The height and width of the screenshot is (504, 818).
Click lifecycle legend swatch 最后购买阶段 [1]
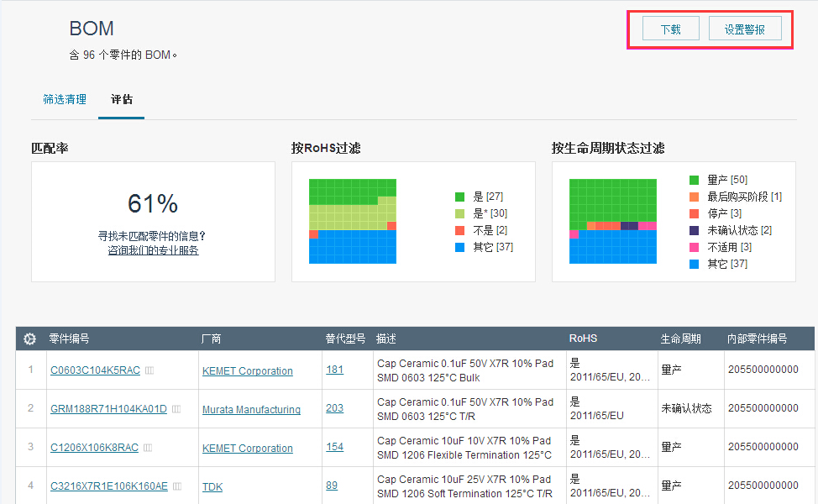click(x=694, y=197)
